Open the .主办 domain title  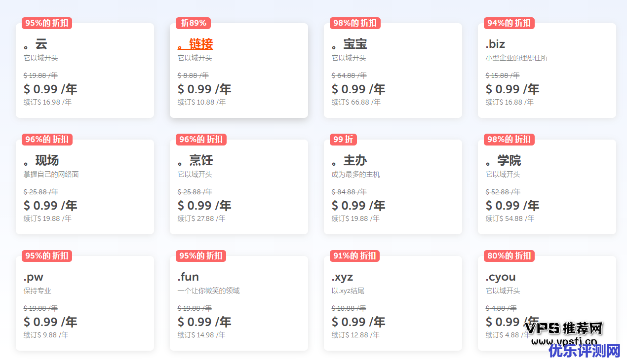click(x=350, y=161)
